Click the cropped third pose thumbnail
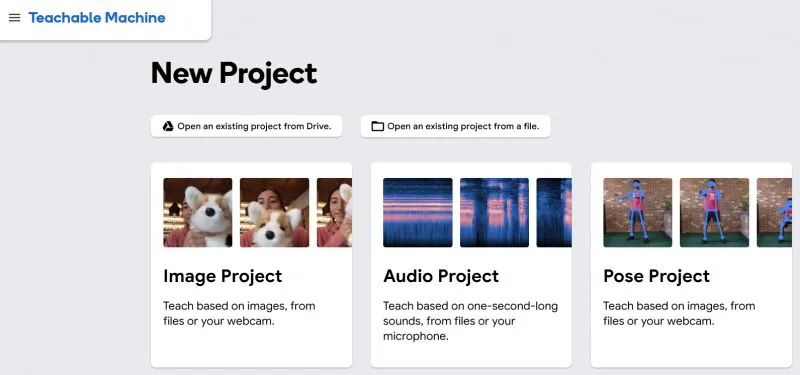Image resolution: width=800 pixels, height=375 pixels. [774, 212]
